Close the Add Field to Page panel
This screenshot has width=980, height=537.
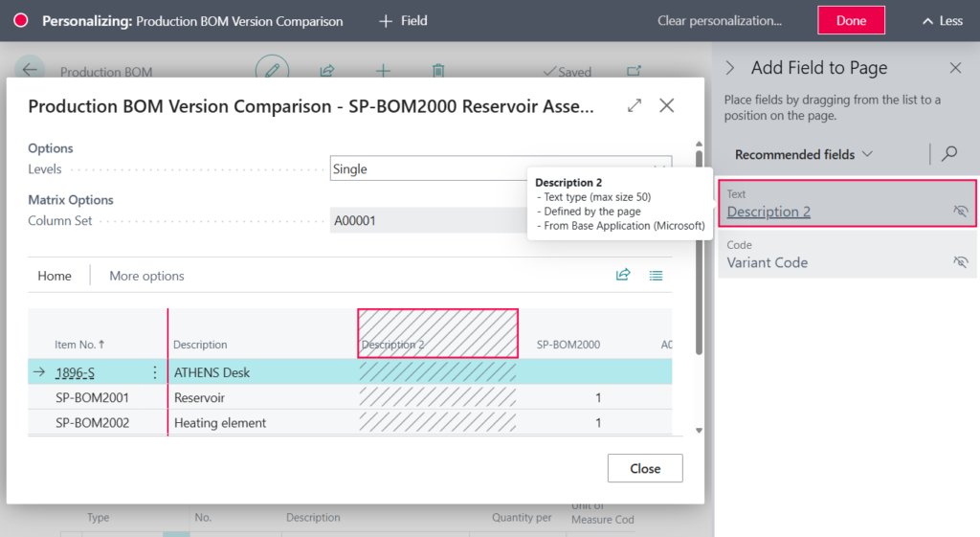[x=955, y=68]
